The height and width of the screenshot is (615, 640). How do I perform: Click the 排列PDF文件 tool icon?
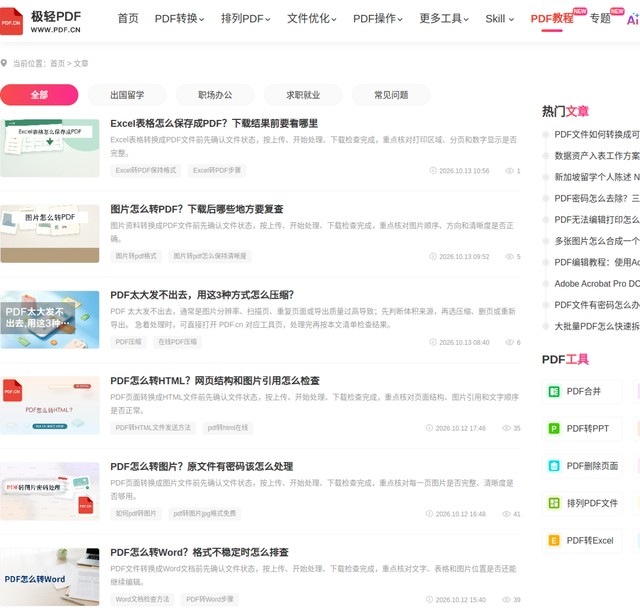click(554, 503)
